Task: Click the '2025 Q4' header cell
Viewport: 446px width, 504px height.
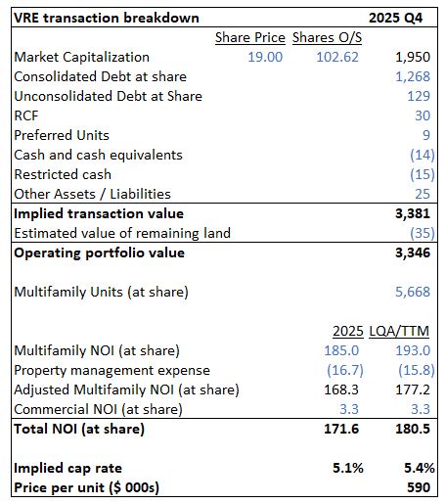Action: pyautogui.click(x=395, y=18)
